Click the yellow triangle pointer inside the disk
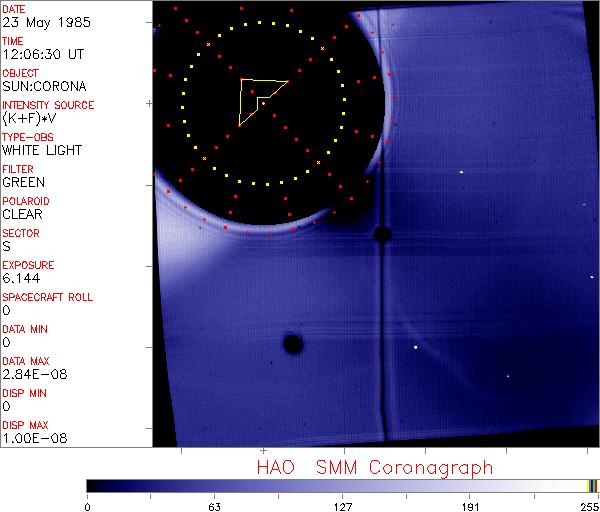 click(258, 98)
